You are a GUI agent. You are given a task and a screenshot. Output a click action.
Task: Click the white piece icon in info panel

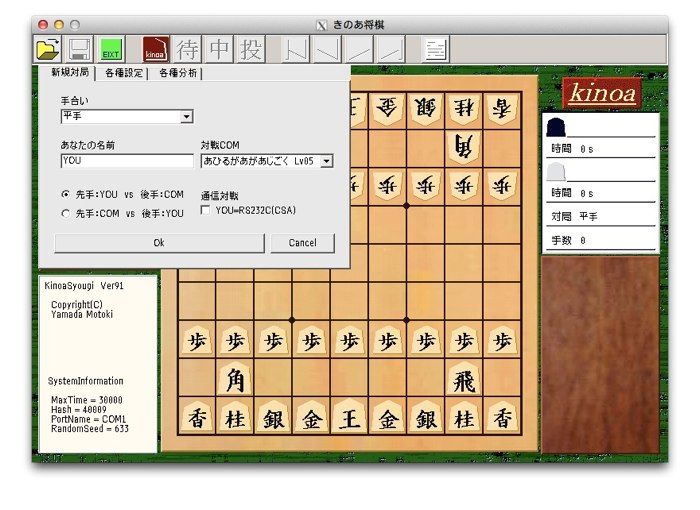click(x=556, y=171)
